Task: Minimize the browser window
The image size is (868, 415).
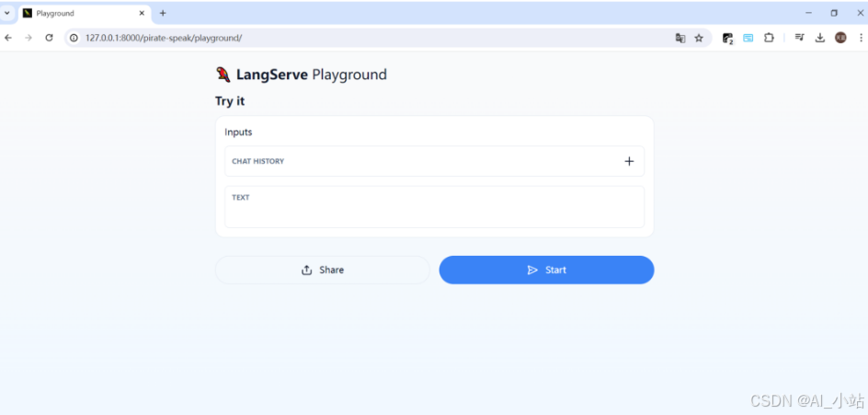Action: [x=809, y=13]
